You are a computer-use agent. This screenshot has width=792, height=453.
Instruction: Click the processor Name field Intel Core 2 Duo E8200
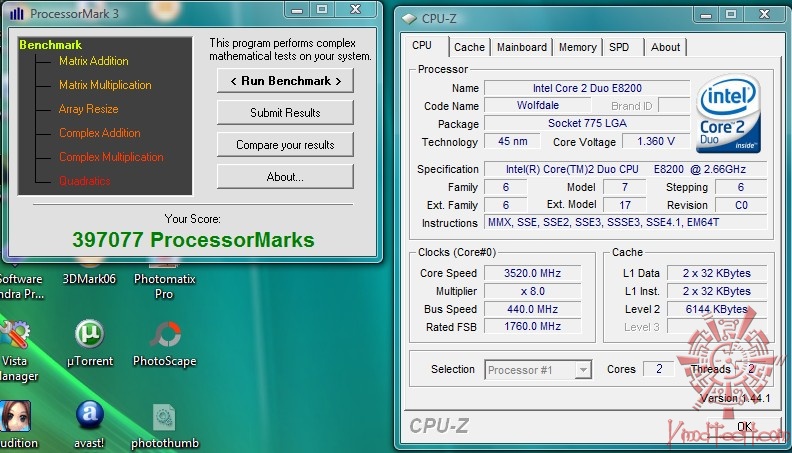(587, 88)
